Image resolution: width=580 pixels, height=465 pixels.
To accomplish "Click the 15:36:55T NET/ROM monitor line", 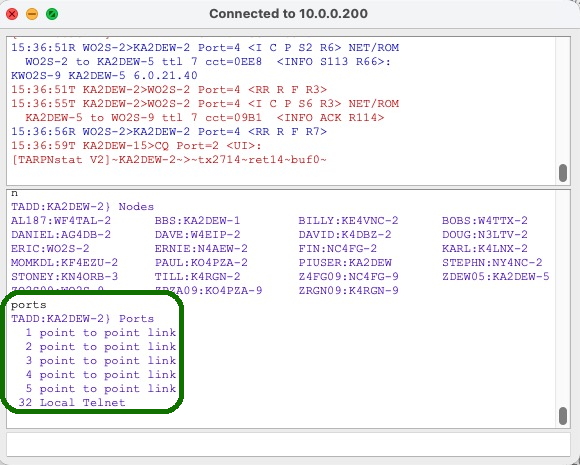I will pos(205,104).
